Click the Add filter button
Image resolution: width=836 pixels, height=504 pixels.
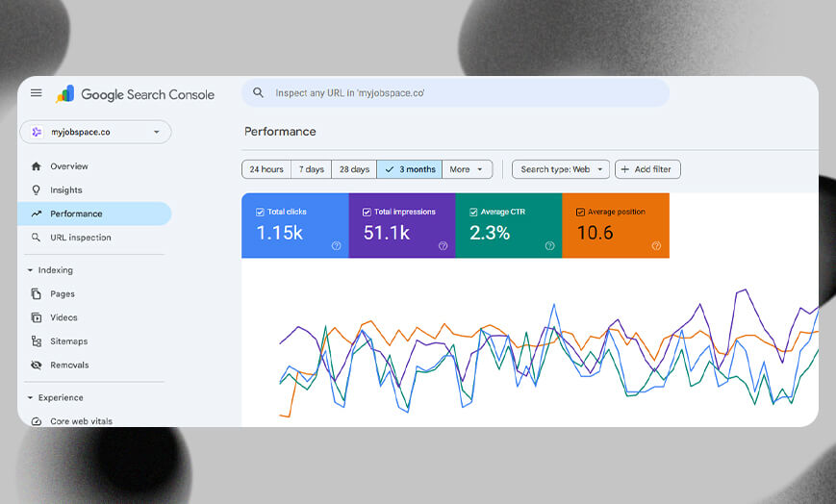click(x=647, y=169)
